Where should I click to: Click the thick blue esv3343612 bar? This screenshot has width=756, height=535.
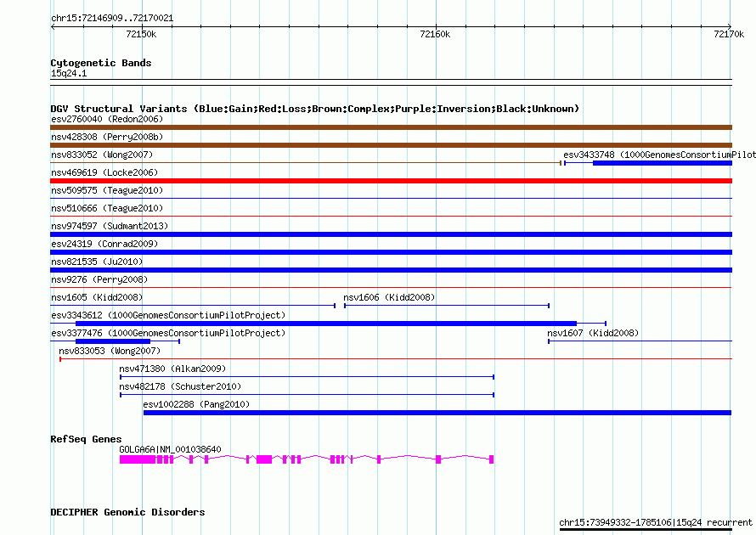326,324
